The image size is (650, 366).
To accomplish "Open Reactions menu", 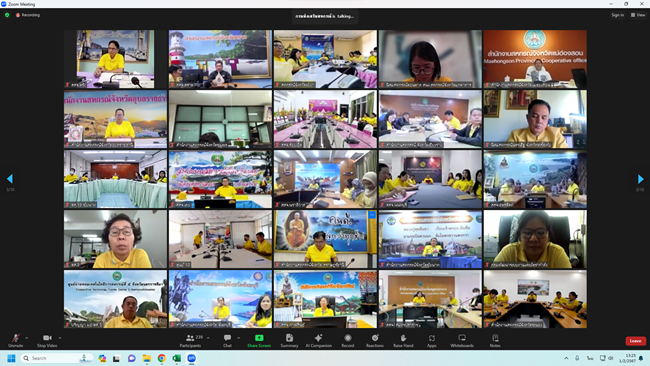I will (375, 340).
